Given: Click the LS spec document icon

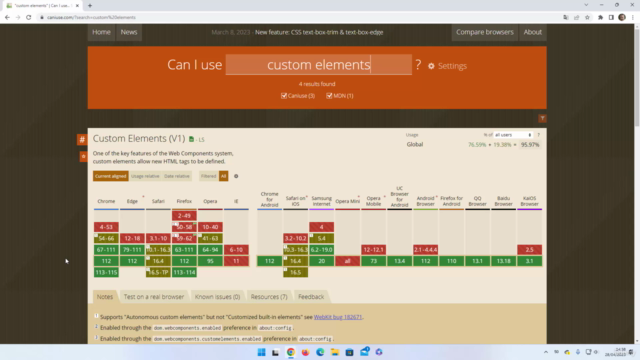Looking at the screenshot, I should pyautogui.click(x=191, y=139).
